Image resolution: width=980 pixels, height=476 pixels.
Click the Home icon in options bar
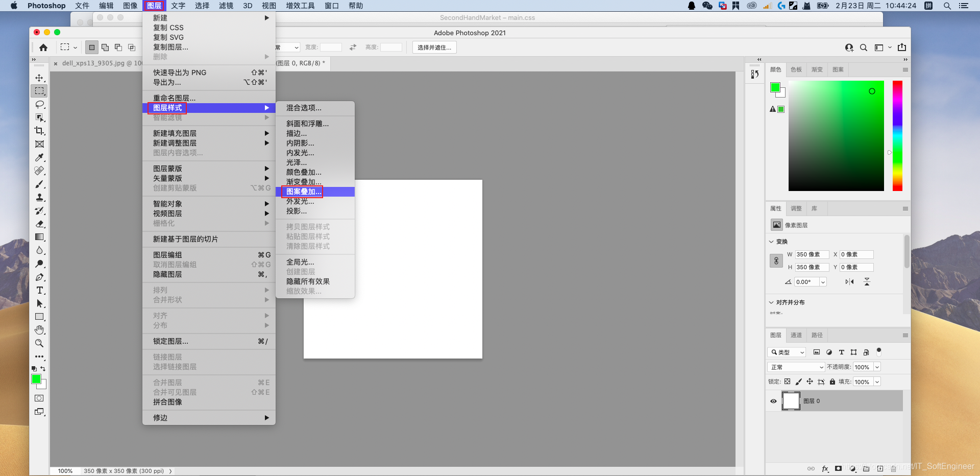click(x=43, y=47)
